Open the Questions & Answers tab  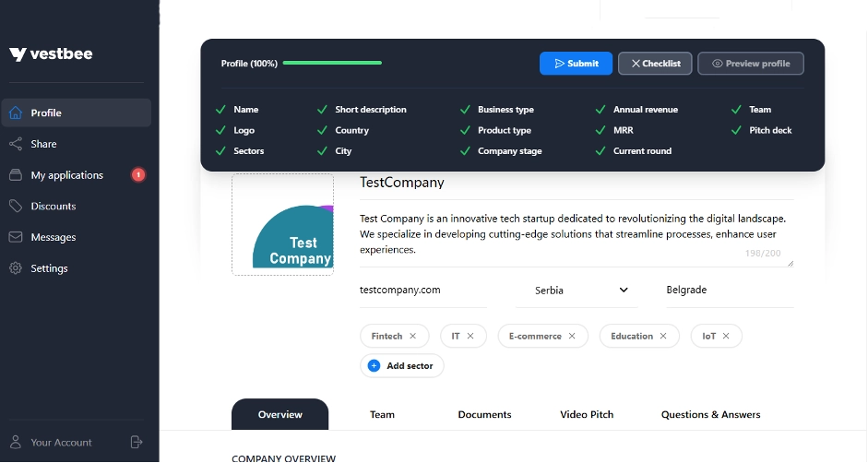[x=711, y=414]
